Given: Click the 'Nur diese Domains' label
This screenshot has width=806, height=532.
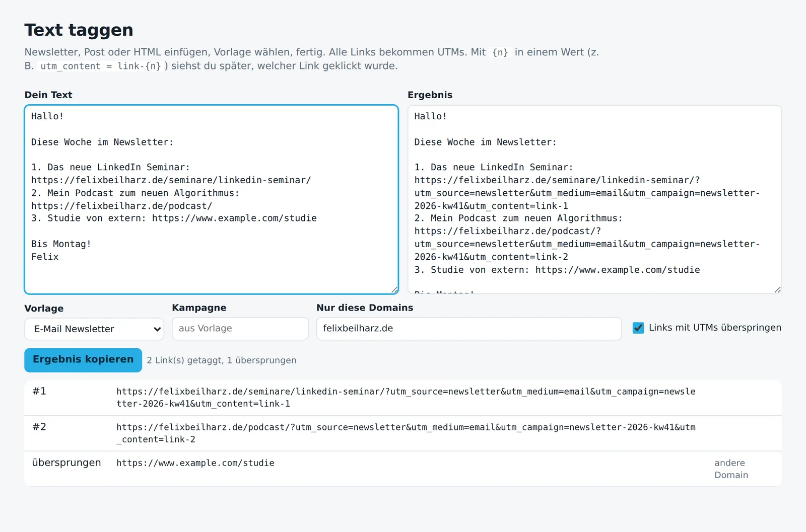Looking at the screenshot, I should 365,308.
